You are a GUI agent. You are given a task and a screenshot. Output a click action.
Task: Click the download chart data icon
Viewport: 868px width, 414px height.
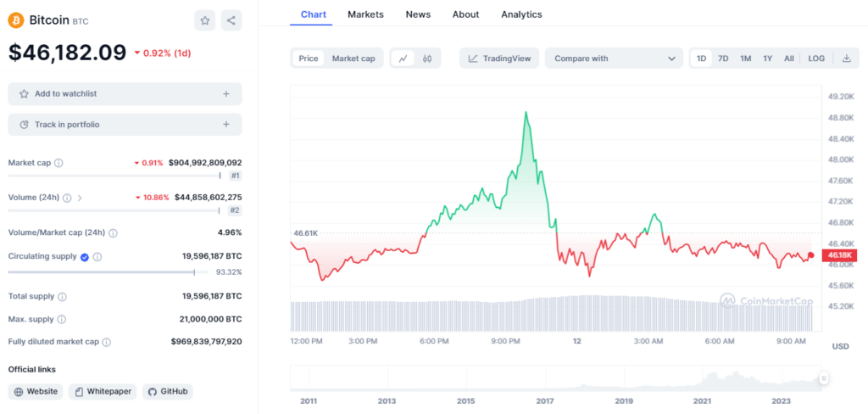pos(846,59)
